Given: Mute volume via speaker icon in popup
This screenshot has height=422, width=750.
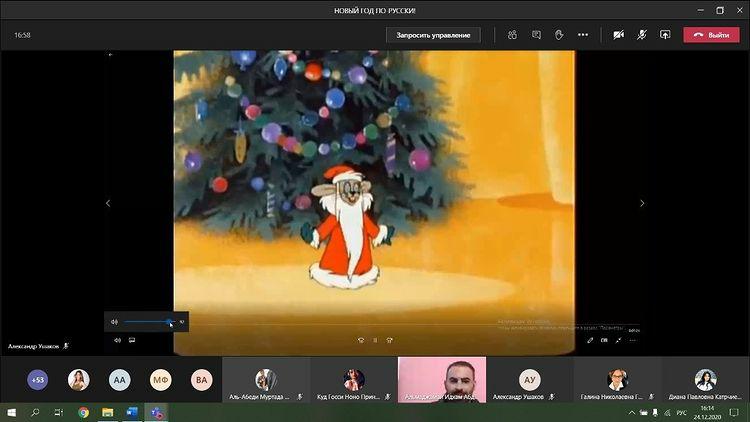Looking at the screenshot, I should click(x=114, y=322).
